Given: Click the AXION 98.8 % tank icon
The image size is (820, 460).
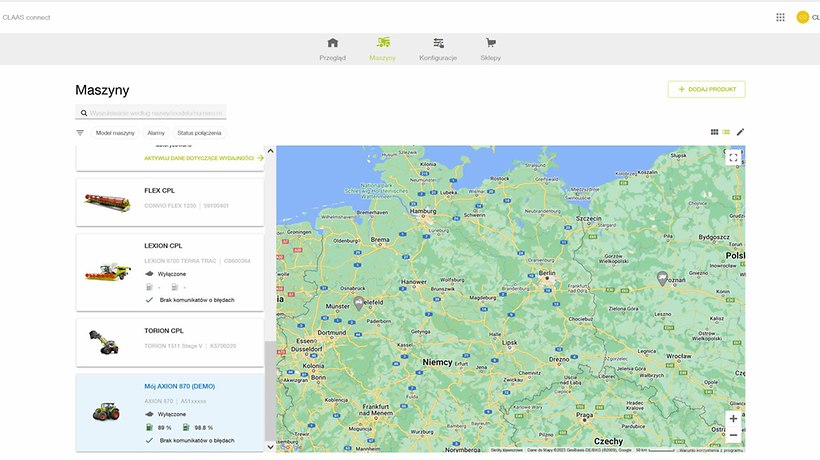Looking at the screenshot, I should (x=186, y=427).
